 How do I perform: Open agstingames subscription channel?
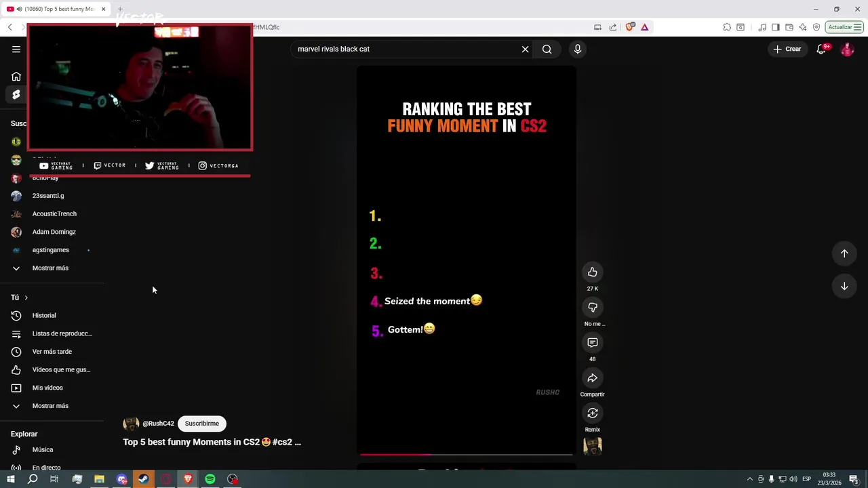(52, 250)
